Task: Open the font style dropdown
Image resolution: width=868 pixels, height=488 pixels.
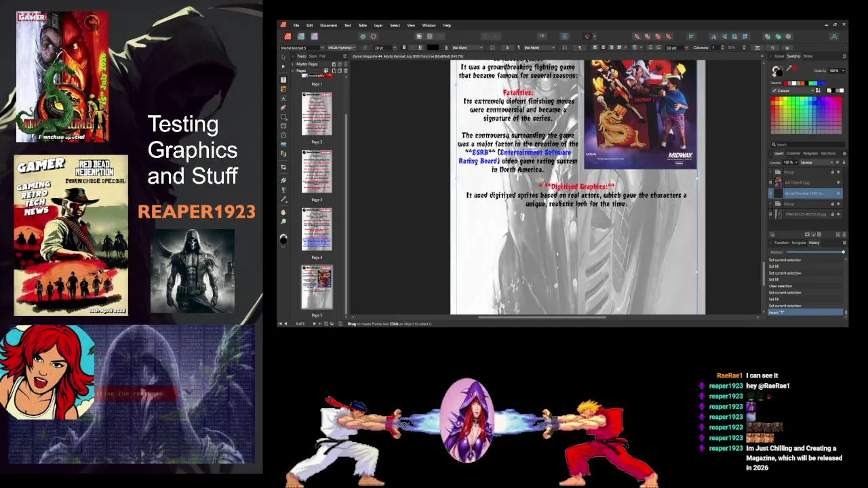Action: [x=342, y=47]
